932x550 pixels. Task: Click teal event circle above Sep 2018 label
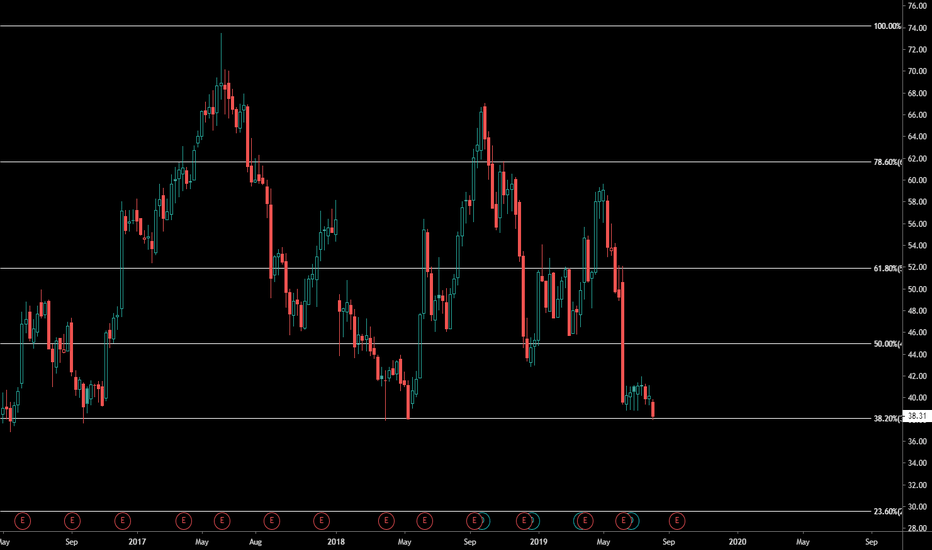(484, 521)
